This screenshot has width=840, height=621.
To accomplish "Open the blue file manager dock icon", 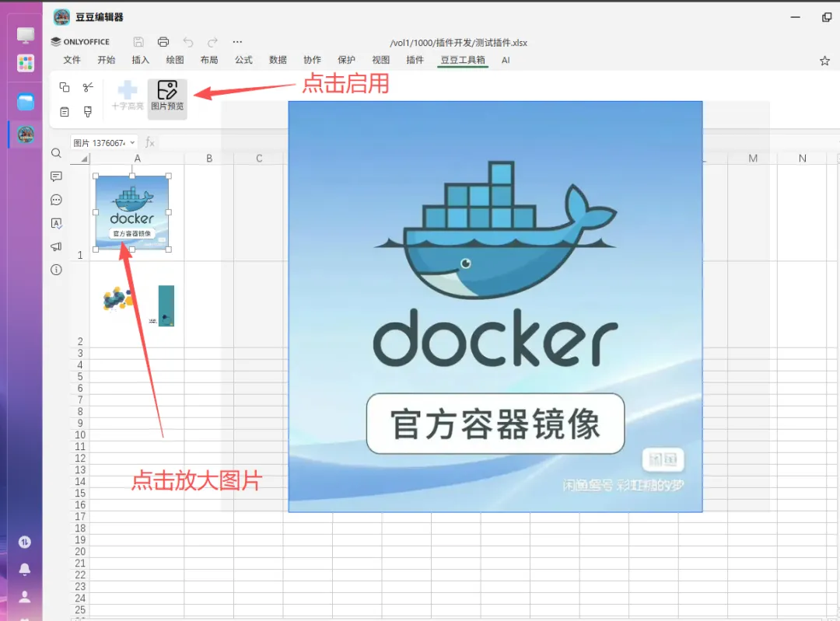I will 25,102.
